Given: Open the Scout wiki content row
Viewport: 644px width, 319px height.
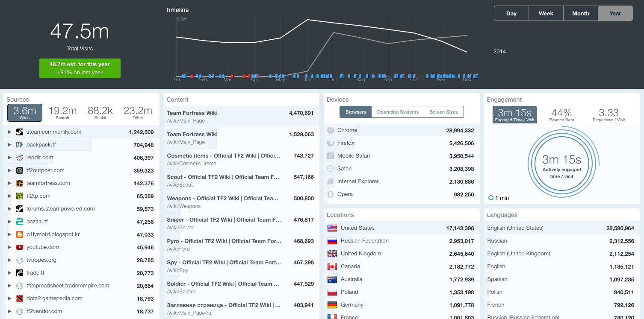Looking at the screenshot, I should coord(241,181).
